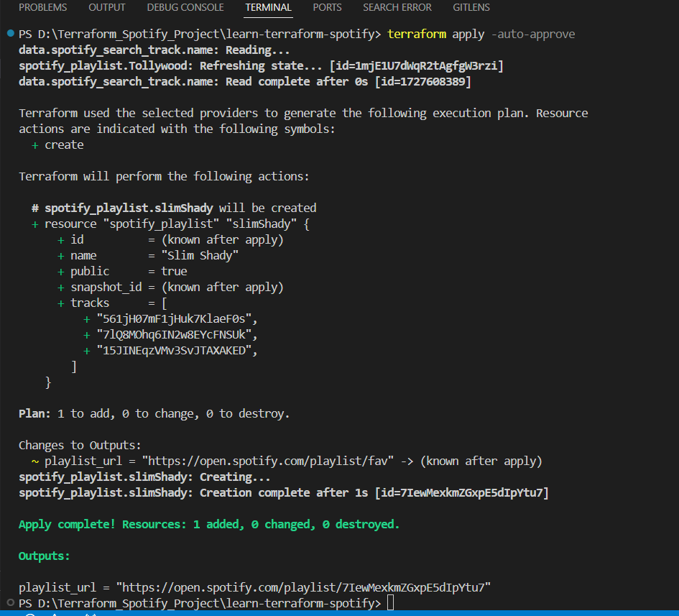Click the name = "Slim Shady" line
The height and width of the screenshot is (616, 679).
point(148,256)
